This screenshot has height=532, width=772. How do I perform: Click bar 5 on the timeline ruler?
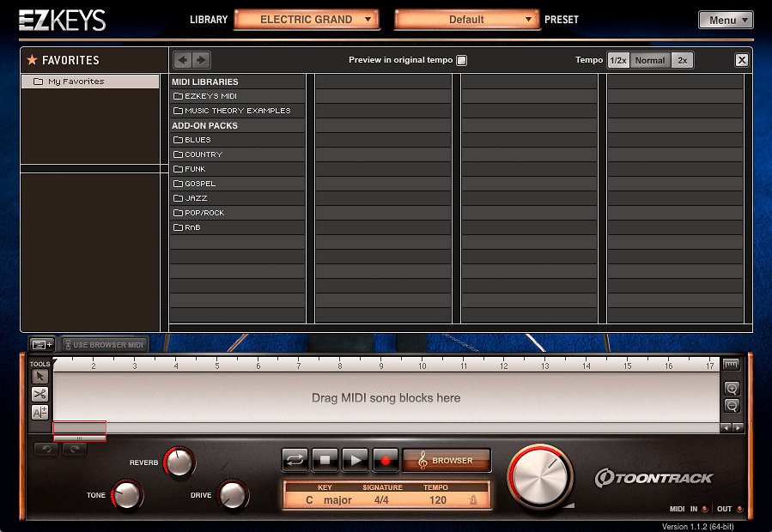click(216, 366)
